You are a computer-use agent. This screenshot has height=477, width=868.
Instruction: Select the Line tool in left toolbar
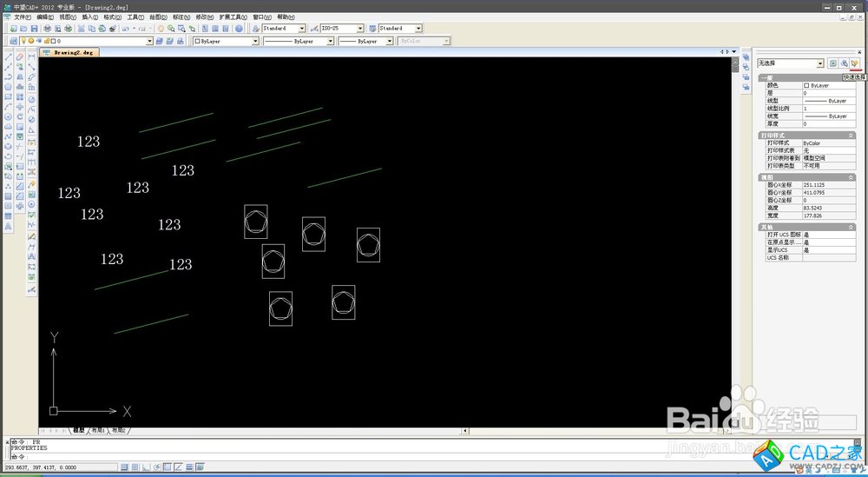9,56
